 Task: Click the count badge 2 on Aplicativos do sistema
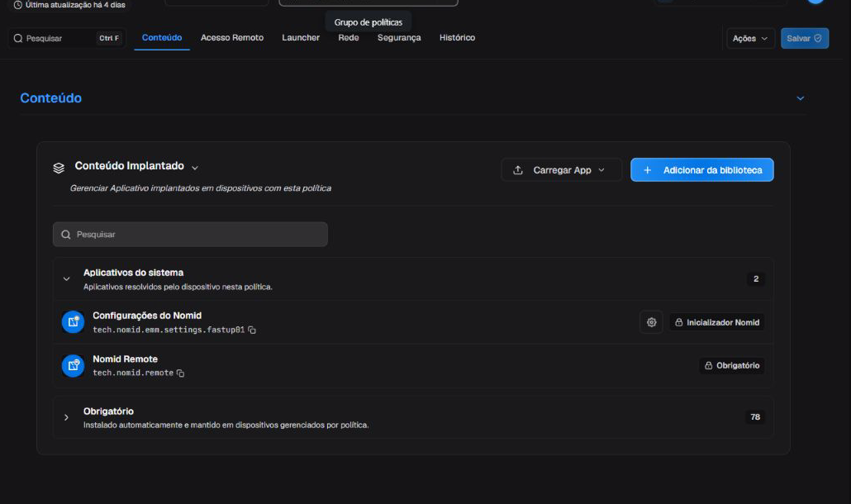click(x=755, y=279)
